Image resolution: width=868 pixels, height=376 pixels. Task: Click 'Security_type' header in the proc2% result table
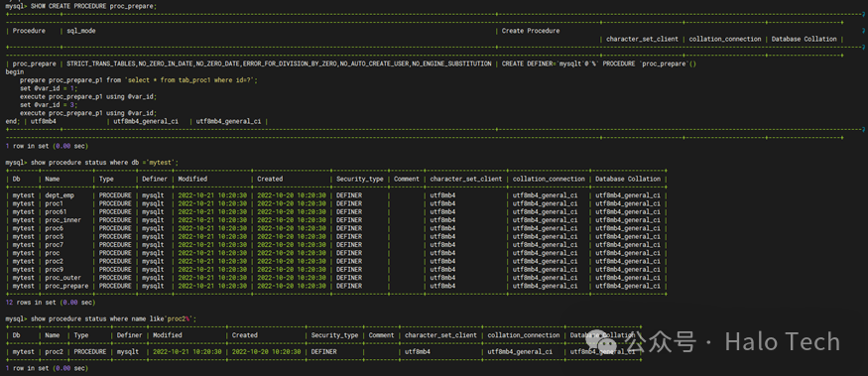coord(335,335)
